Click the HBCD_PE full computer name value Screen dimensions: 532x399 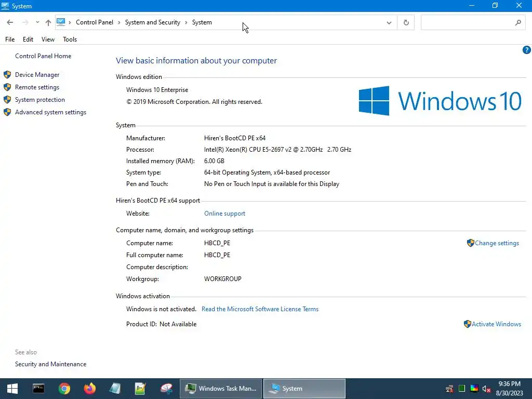click(x=217, y=255)
